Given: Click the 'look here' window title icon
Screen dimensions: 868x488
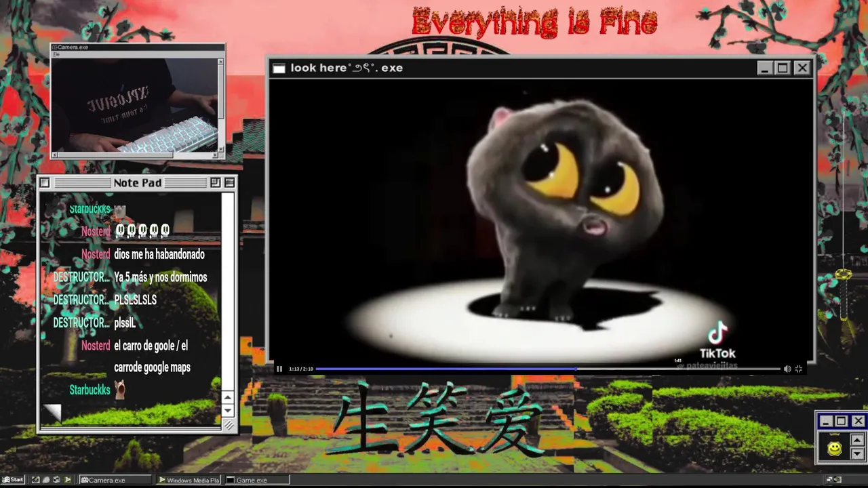Looking at the screenshot, I should [279, 68].
